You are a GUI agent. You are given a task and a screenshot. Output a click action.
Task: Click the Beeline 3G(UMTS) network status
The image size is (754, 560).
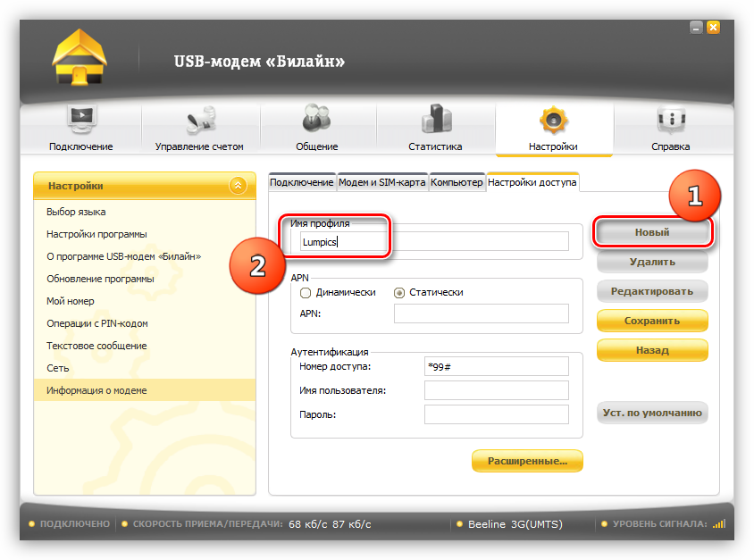(515, 524)
